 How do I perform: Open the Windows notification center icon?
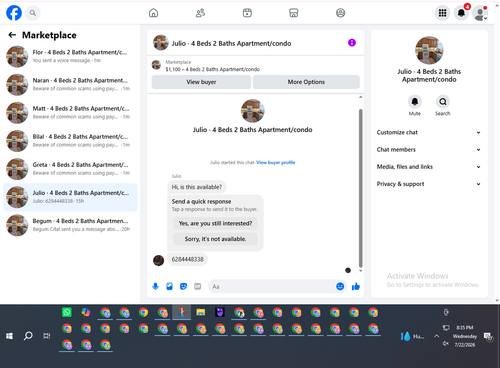[488, 336]
